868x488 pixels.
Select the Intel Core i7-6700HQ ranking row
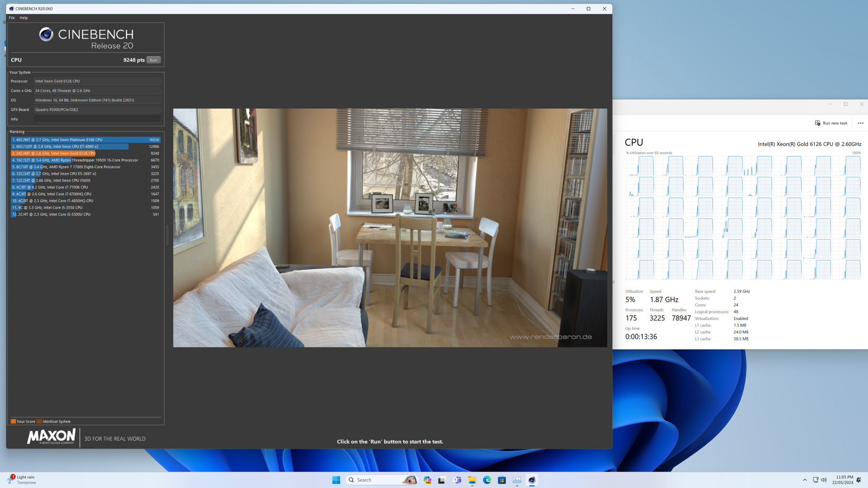pyautogui.click(x=86, y=194)
